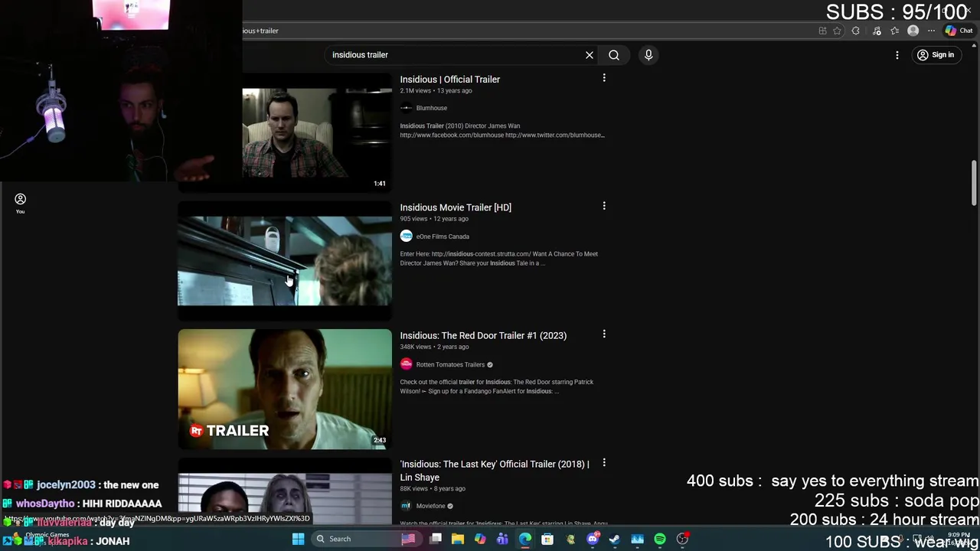
Task: Open Microsoft Store from the taskbar
Action: pyautogui.click(x=547, y=539)
